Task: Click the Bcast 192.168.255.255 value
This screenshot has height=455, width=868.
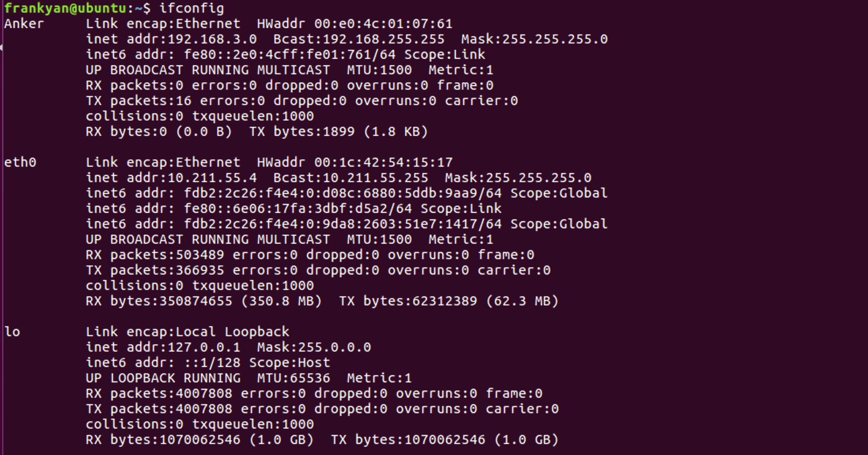Action: point(384,39)
